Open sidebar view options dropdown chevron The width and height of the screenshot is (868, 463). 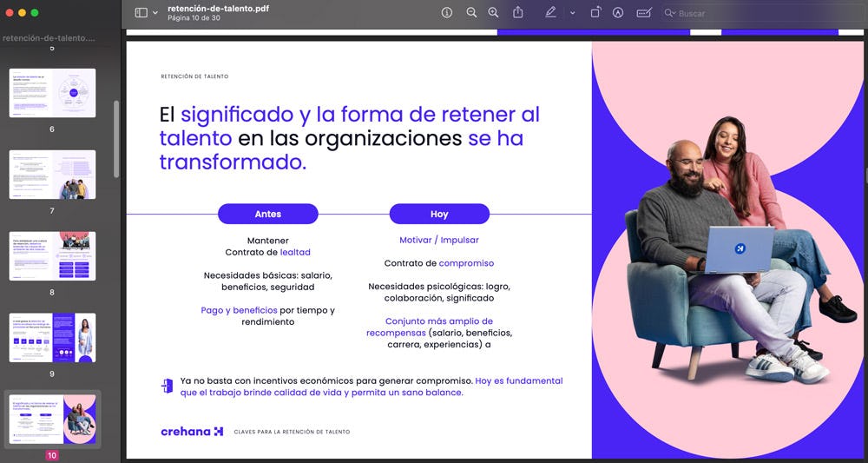pyautogui.click(x=155, y=13)
